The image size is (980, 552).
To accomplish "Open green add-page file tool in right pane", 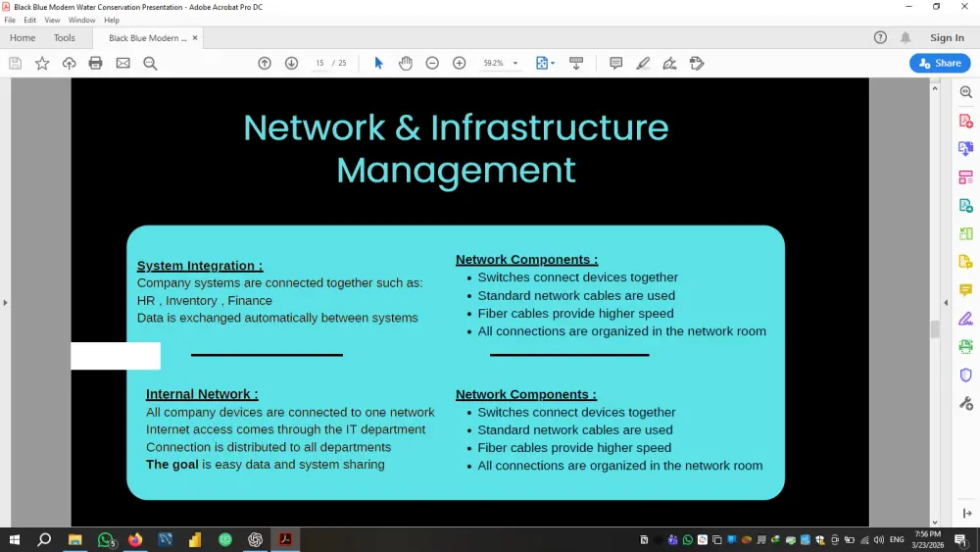I will (x=965, y=206).
